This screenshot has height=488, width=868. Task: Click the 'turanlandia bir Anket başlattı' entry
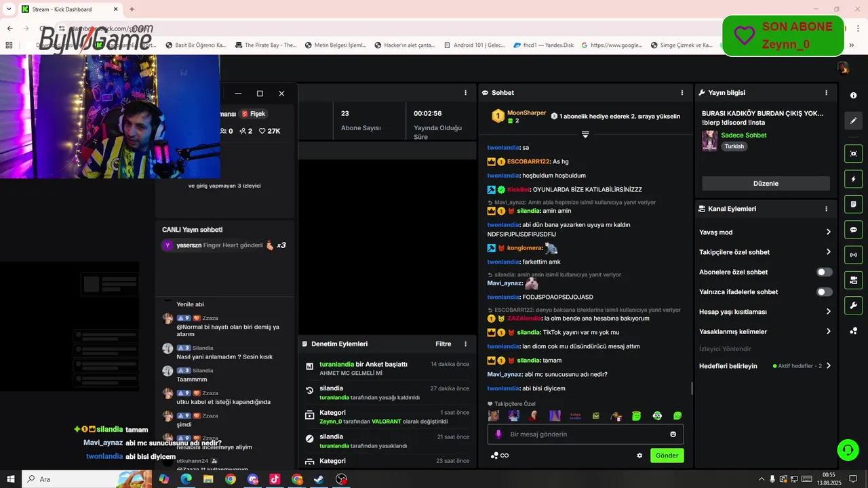(x=387, y=368)
